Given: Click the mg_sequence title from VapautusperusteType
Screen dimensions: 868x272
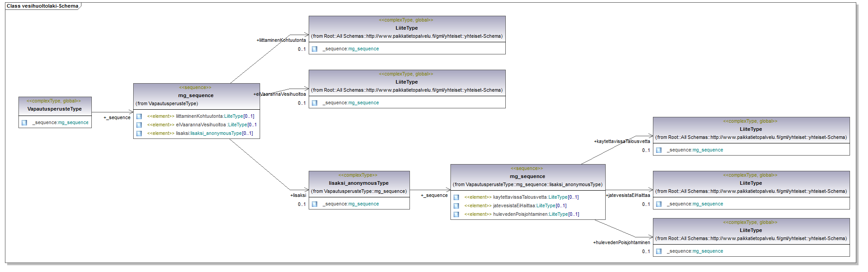Looking at the screenshot, I should click(x=196, y=95).
